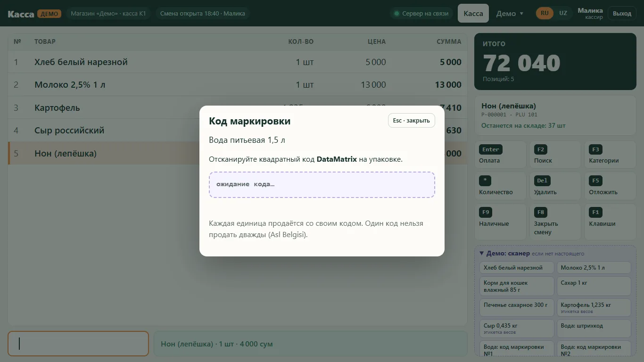Select the Касса tab in header
The width and height of the screenshot is (644, 362).
[x=473, y=13]
